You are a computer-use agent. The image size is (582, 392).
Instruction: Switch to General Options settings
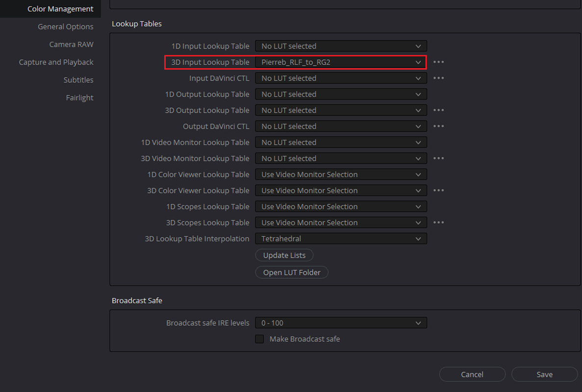click(65, 26)
